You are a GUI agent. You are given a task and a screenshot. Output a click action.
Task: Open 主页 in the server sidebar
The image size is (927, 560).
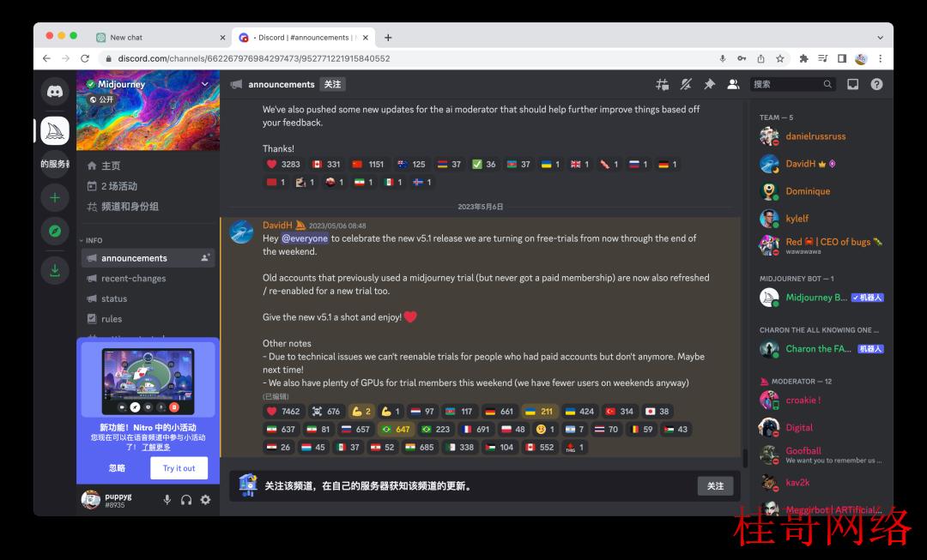(148, 166)
